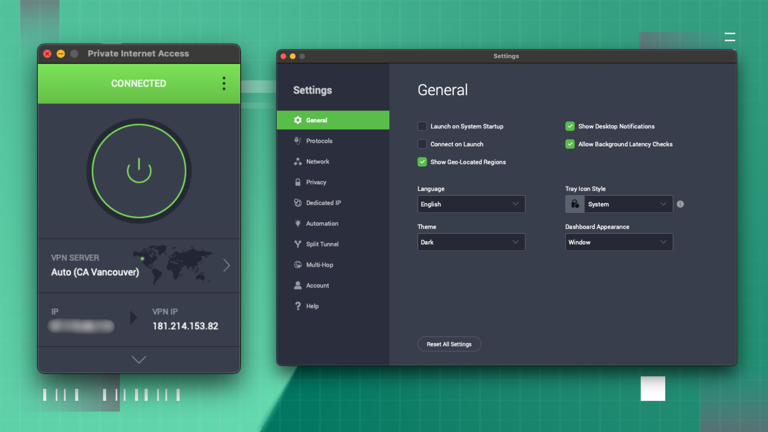
Task: Expand the PIA panel with bottom chevron
Action: click(139, 360)
